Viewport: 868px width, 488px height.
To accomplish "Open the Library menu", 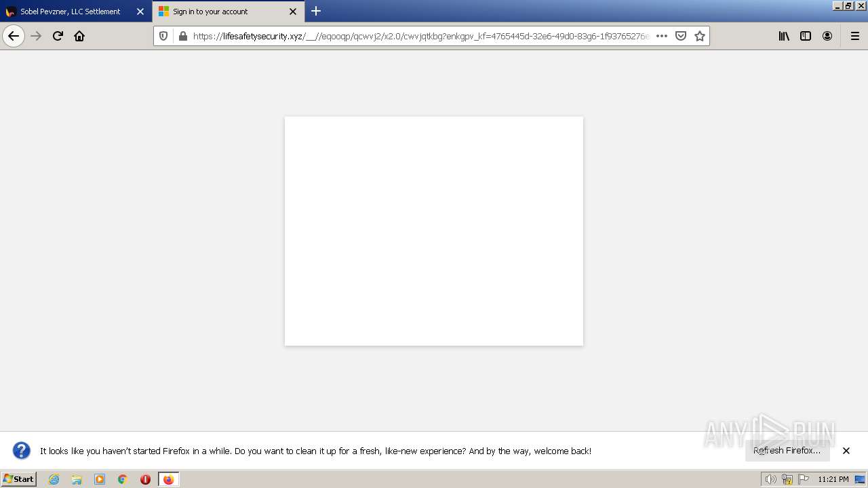I will [x=784, y=36].
